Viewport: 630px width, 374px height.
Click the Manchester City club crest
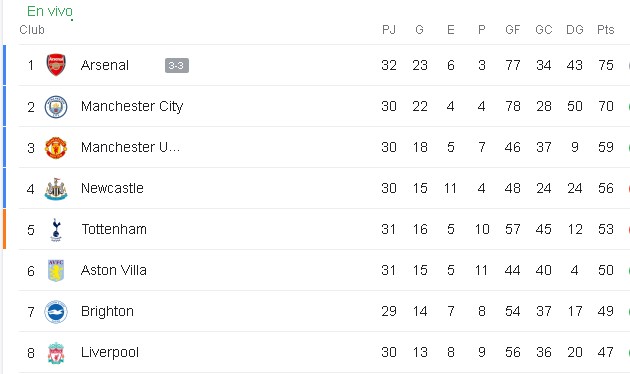pyautogui.click(x=56, y=107)
